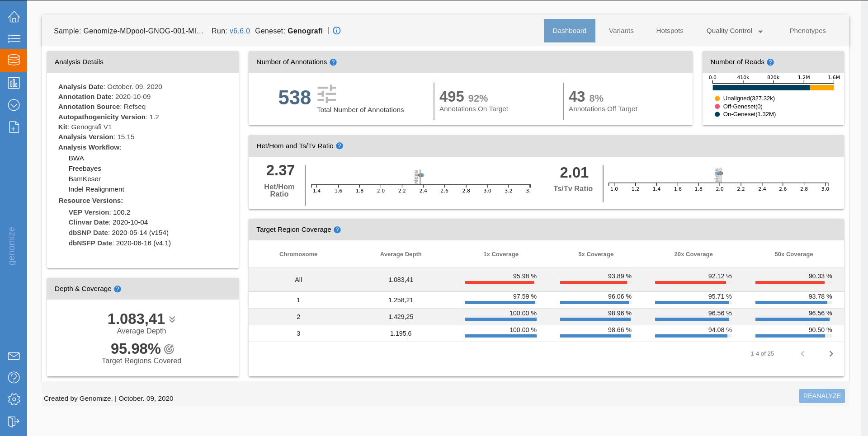The width and height of the screenshot is (868, 436).
Task: Click the refresh icon beside Target Regions Covered
Action: pyautogui.click(x=169, y=349)
